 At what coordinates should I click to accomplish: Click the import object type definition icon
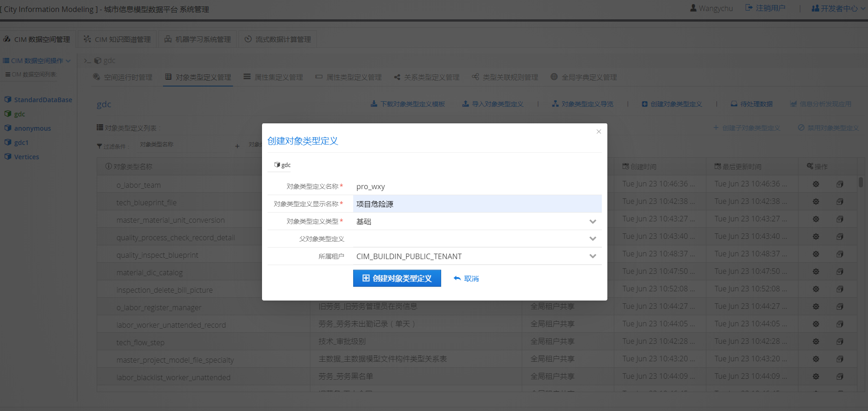pyautogui.click(x=466, y=104)
